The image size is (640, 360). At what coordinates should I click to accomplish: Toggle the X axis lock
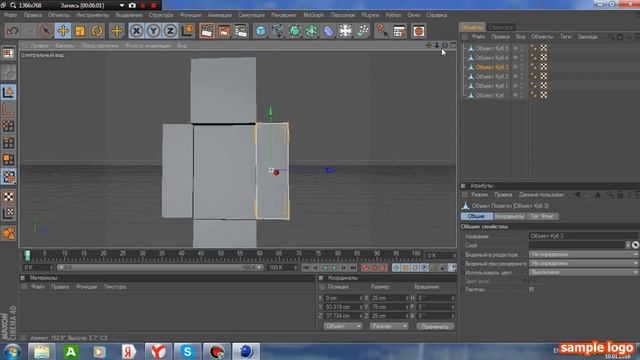tap(136, 31)
